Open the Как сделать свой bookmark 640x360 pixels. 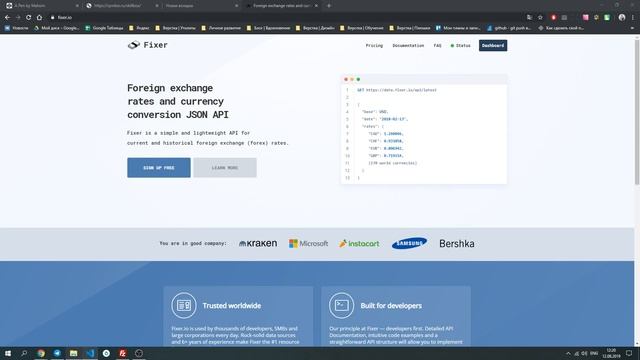[561, 28]
